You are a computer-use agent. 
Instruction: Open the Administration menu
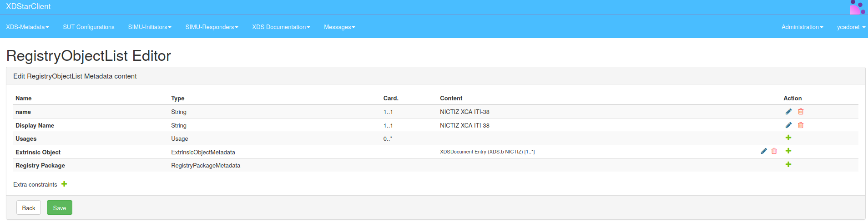pos(802,27)
